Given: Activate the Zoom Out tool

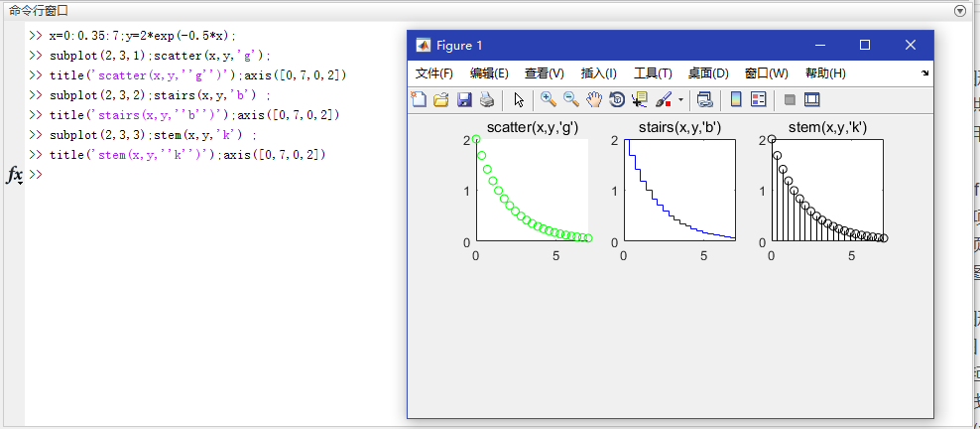Looking at the screenshot, I should pyautogui.click(x=571, y=99).
